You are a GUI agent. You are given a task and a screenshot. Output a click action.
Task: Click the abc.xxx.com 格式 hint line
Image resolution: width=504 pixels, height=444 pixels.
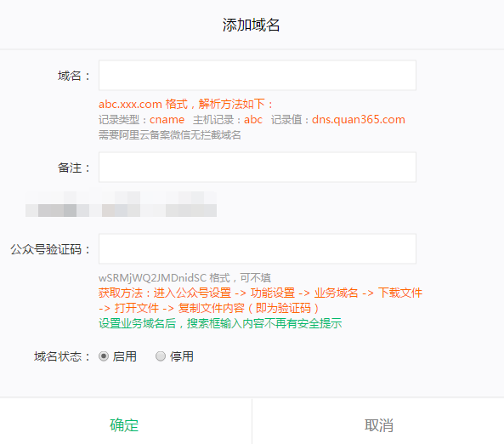[x=185, y=104]
